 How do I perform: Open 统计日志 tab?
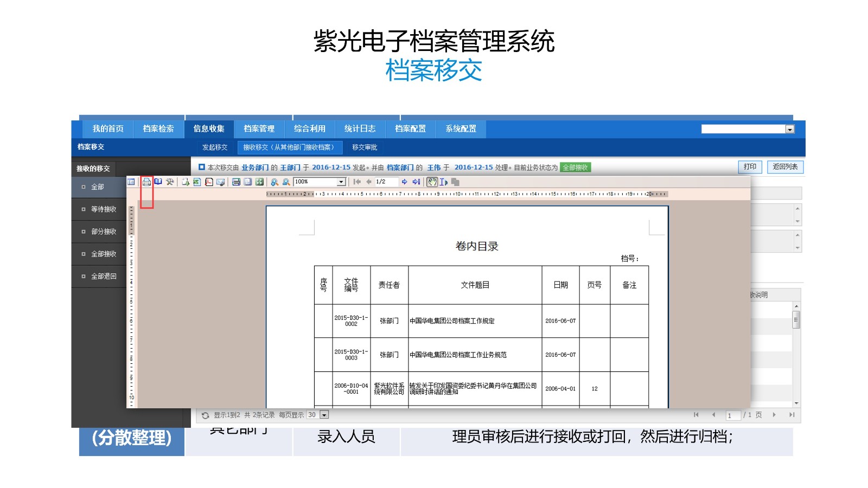(360, 129)
